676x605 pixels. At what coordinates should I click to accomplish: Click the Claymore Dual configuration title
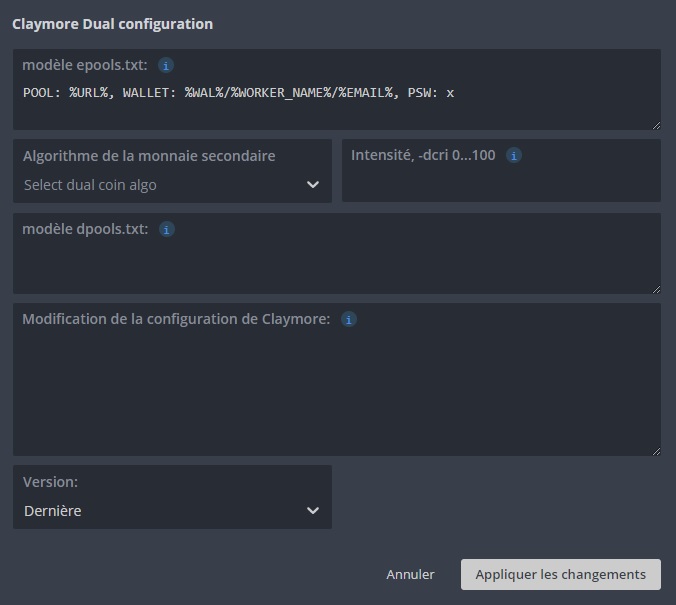click(x=113, y=24)
